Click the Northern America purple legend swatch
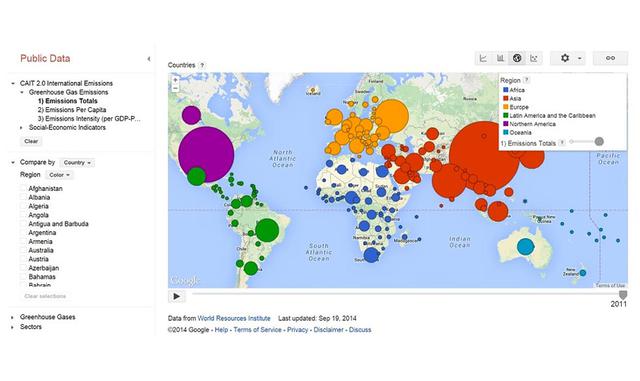This screenshot has height=381, width=640. point(506,124)
